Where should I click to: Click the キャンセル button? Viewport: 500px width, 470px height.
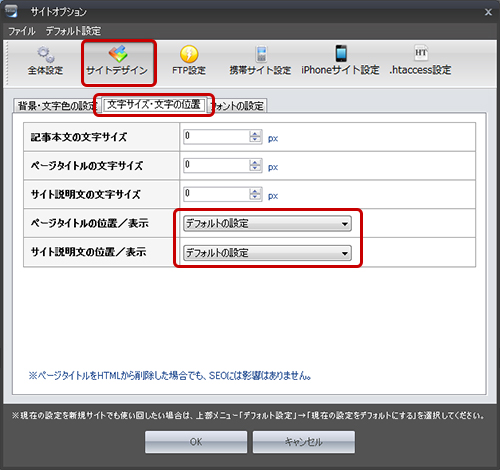coord(304,442)
